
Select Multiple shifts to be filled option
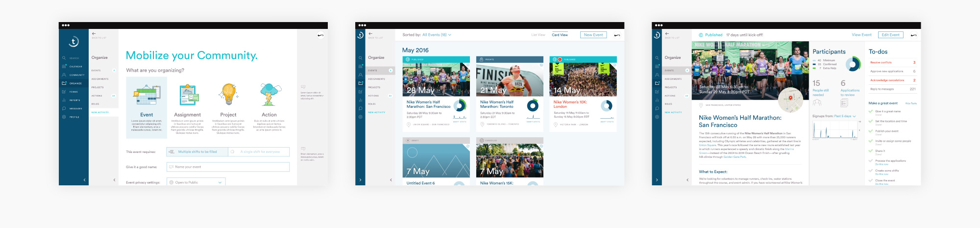tap(197, 152)
